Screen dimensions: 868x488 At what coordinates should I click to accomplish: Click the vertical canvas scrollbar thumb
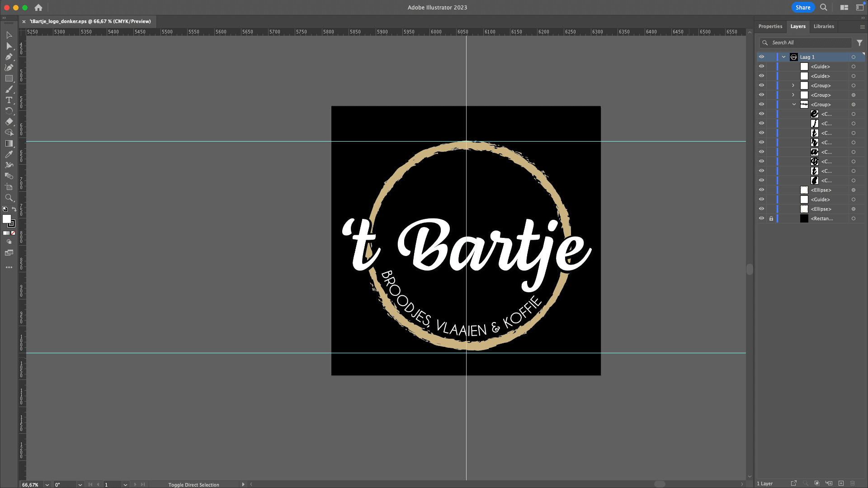(x=750, y=269)
